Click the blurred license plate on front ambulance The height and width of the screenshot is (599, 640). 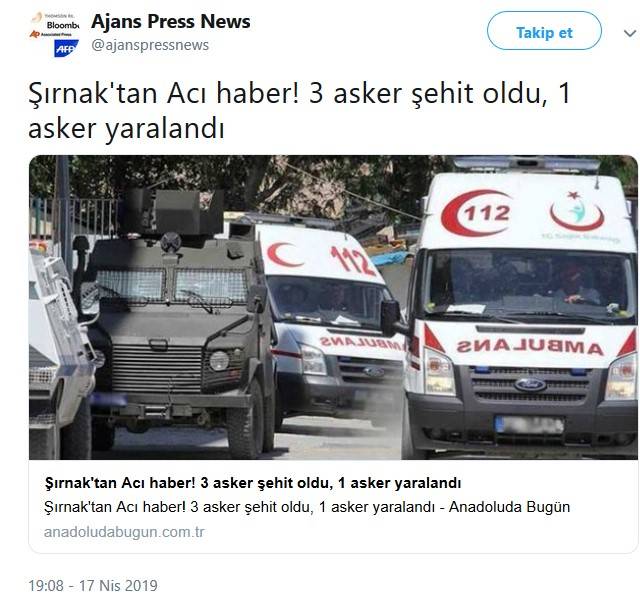pyautogui.click(x=530, y=425)
